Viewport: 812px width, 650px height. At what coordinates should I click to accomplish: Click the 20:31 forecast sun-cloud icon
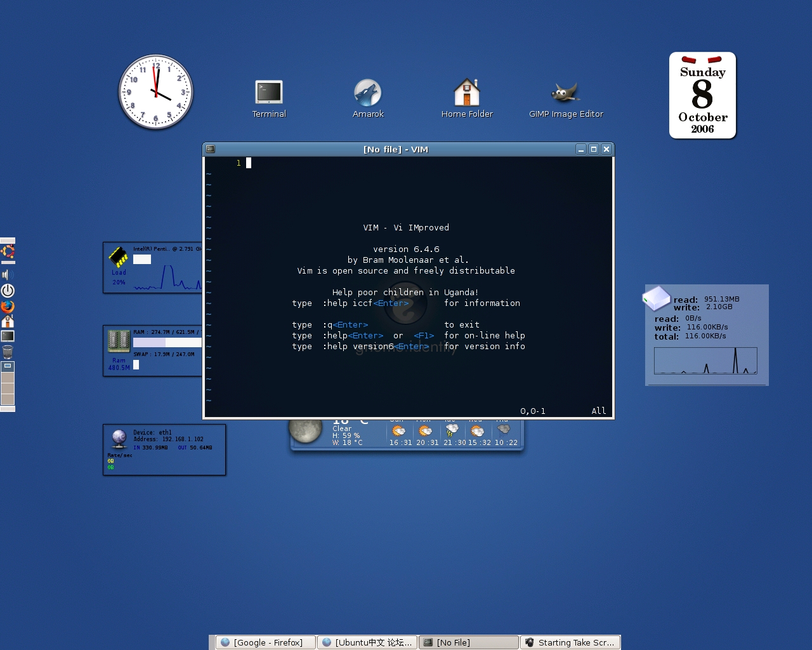426,431
